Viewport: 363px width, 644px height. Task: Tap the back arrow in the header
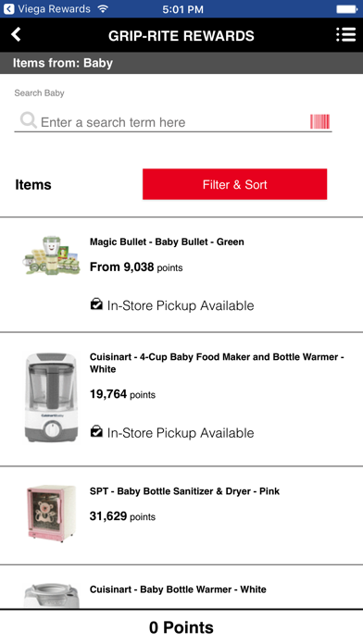[x=16, y=34]
